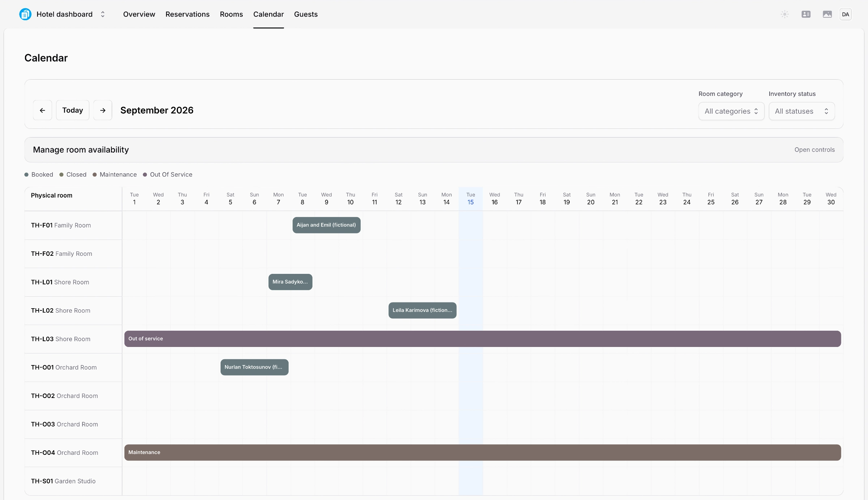Expand the Manage room availability panel
Screen dimensions: 868x500
point(434,150)
